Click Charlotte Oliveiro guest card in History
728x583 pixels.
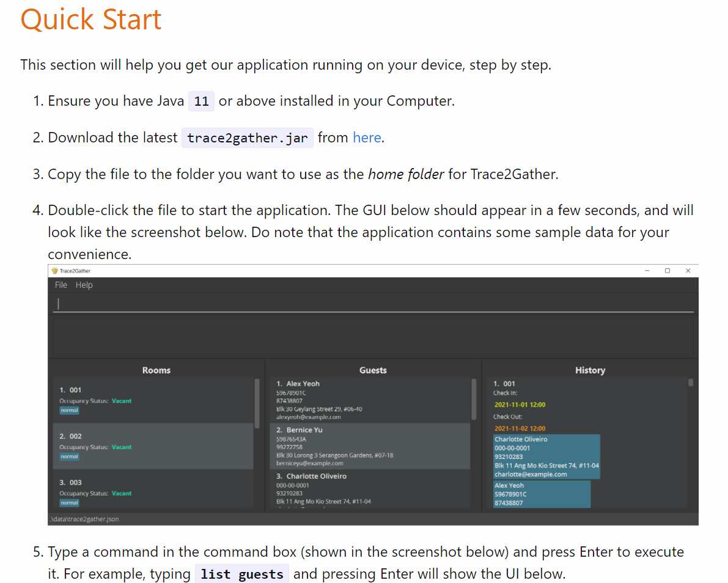coord(546,457)
